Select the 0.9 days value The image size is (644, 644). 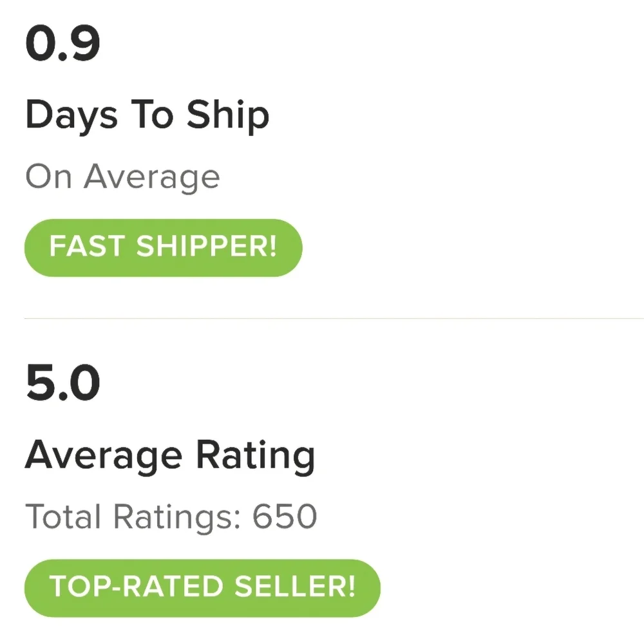62,44
